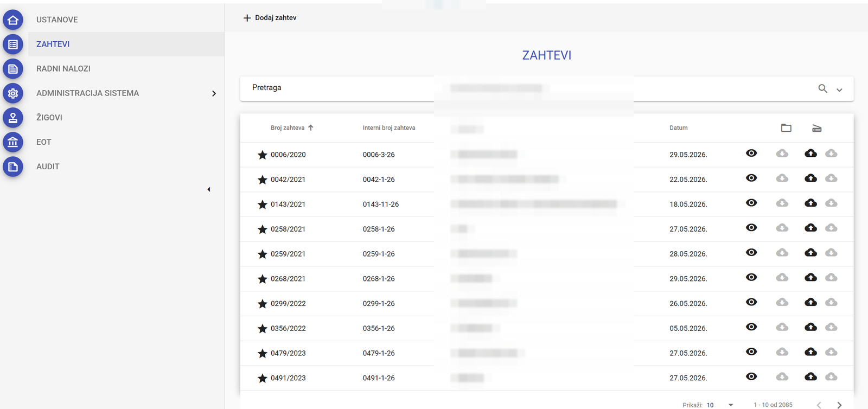Viewport: 868px width, 409px height.
Task: Click Dodaj zahtev button
Action: click(270, 18)
